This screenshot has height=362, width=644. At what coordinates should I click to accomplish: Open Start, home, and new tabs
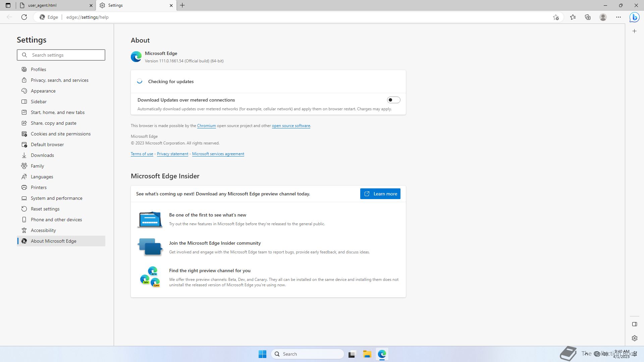tap(61, 112)
